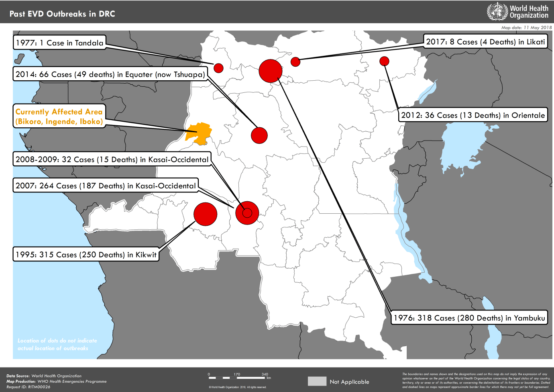Select the "Past EVD Outbreaks in DRC" title
554x392 pixels.
click(x=62, y=14)
